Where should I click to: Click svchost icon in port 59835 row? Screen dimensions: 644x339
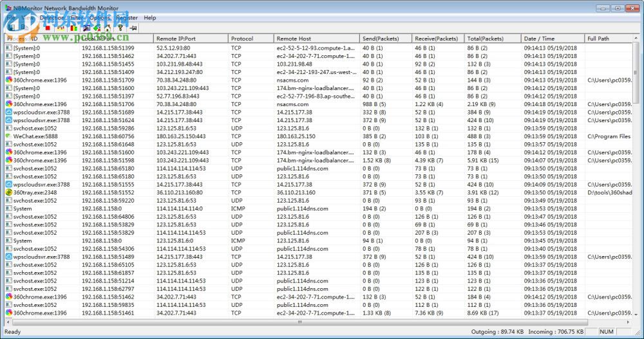[8, 305]
